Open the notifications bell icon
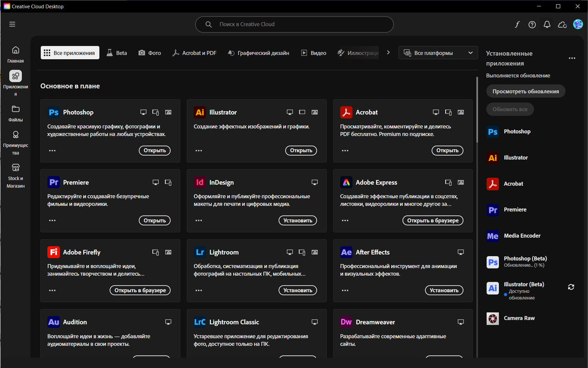Screen dimensions: 588x368 tap(547, 25)
